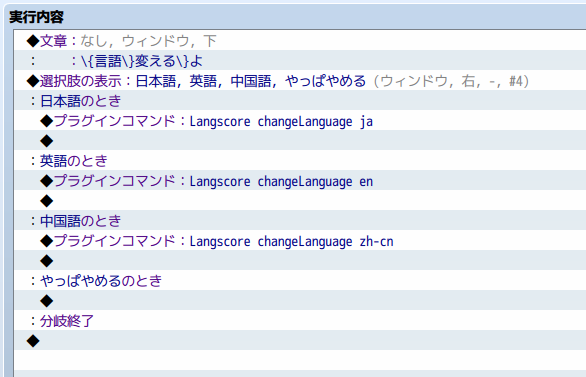
Task: Select the changeLanguage ja plugin command
Action: (300, 120)
